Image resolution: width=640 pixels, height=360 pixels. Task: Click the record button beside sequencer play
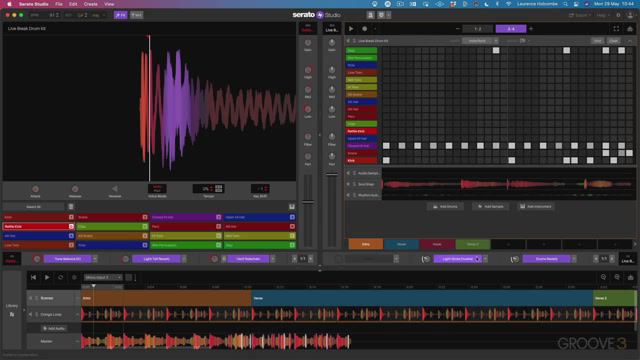[364, 29]
